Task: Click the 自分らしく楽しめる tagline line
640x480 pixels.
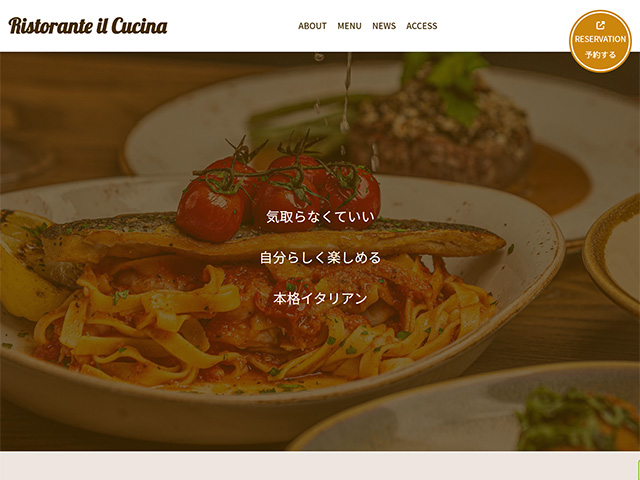Action: pos(320,258)
